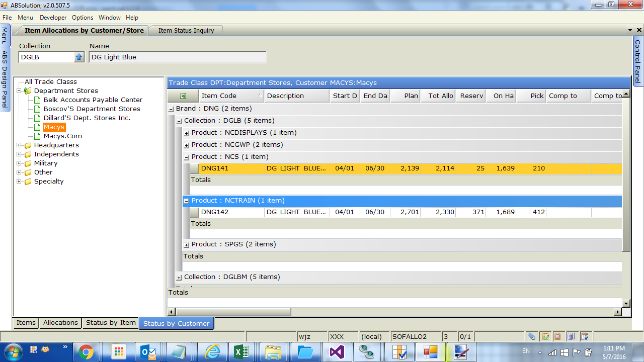This screenshot has height=362, width=644.
Task: Expand the Collection : DGLBM group
Action: click(179, 278)
